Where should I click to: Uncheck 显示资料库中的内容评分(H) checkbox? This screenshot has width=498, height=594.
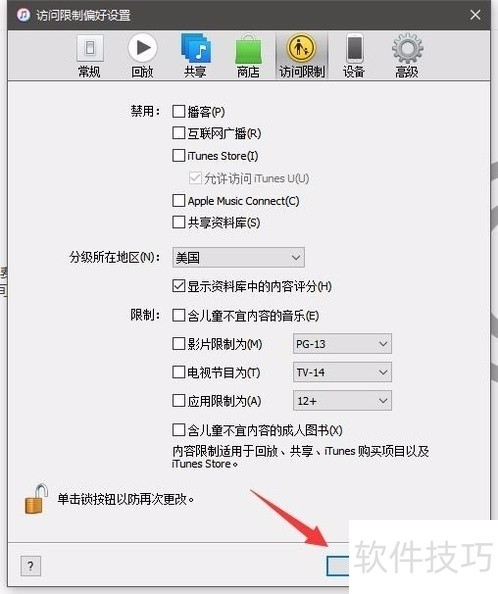[x=178, y=286]
